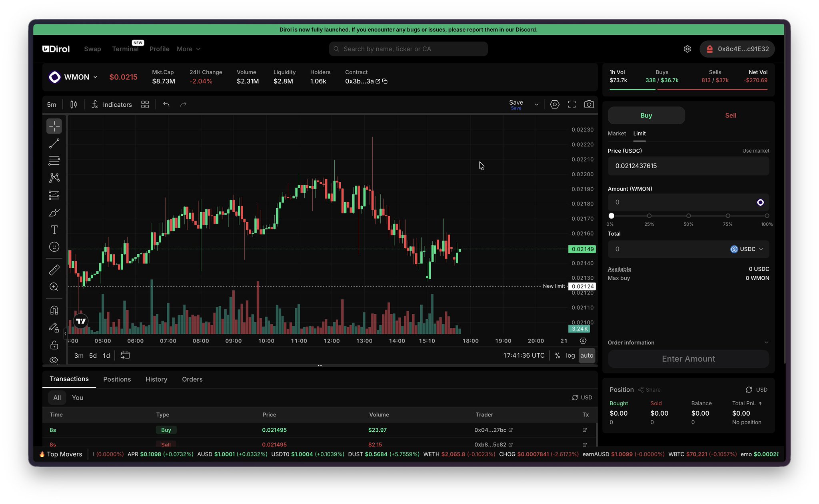Viewport: 819px width, 504px height.
Task: Select the text annotation tool
Action: tap(54, 230)
